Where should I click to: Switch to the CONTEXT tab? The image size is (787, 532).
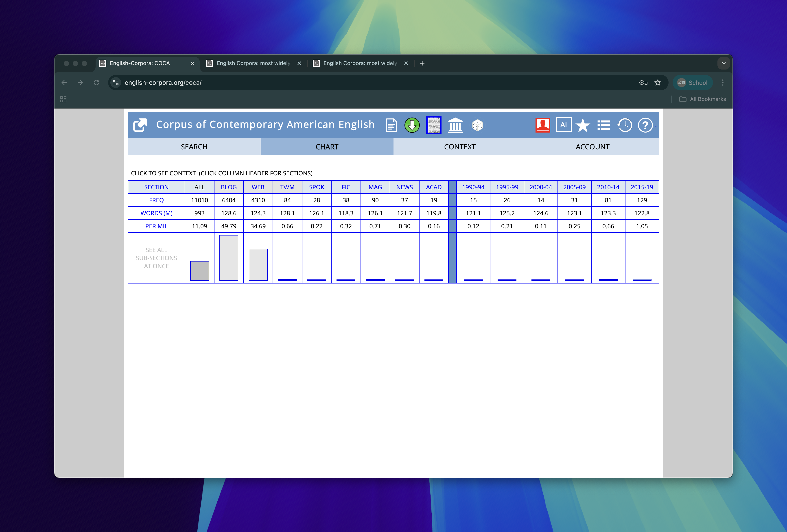click(x=459, y=147)
